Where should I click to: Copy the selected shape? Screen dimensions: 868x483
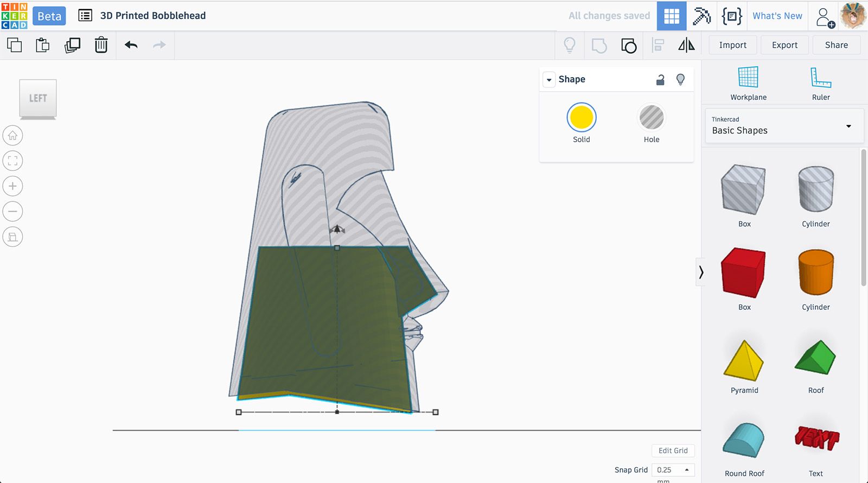click(15, 45)
